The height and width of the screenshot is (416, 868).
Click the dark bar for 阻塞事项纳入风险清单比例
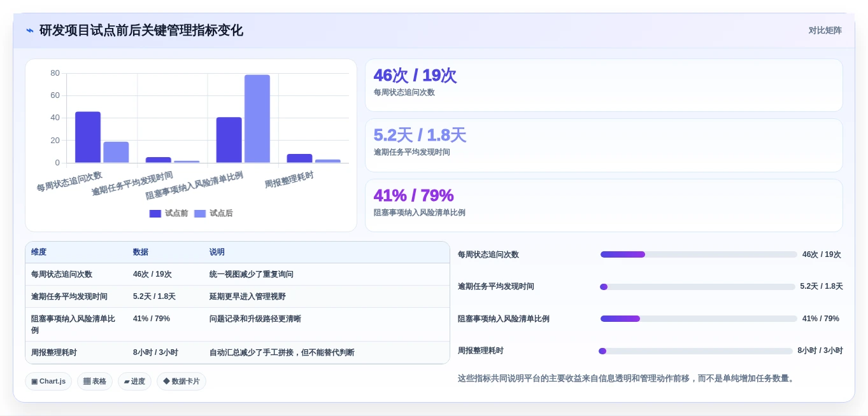click(229, 140)
